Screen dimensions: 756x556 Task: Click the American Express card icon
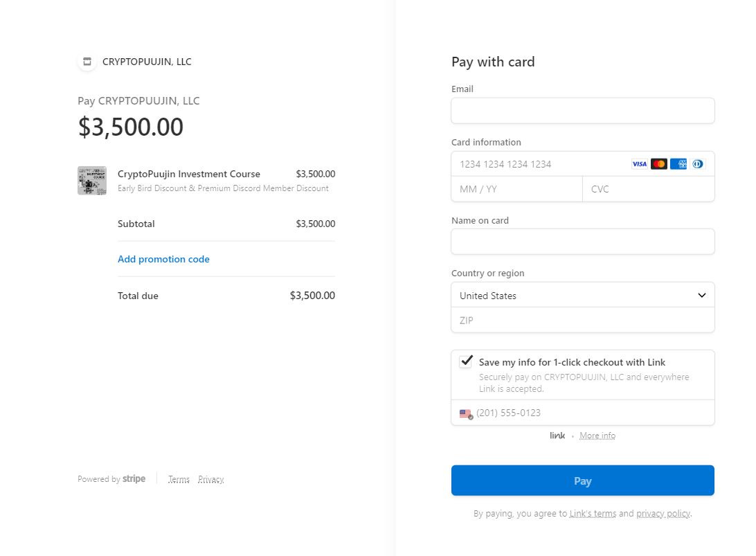(678, 164)
